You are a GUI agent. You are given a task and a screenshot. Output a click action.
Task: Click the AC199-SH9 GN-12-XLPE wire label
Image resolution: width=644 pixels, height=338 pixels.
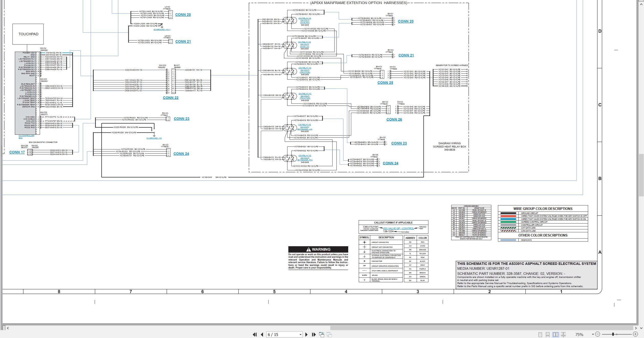tap(214, 177)
